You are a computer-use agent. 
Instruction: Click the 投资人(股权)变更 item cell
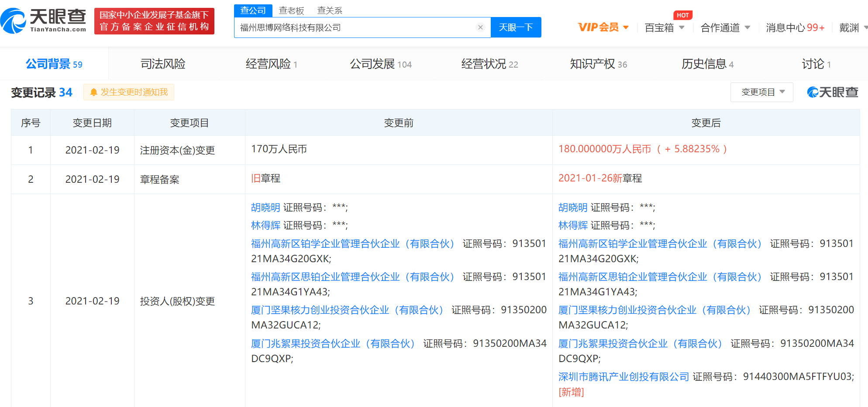[x=177, y=301]
